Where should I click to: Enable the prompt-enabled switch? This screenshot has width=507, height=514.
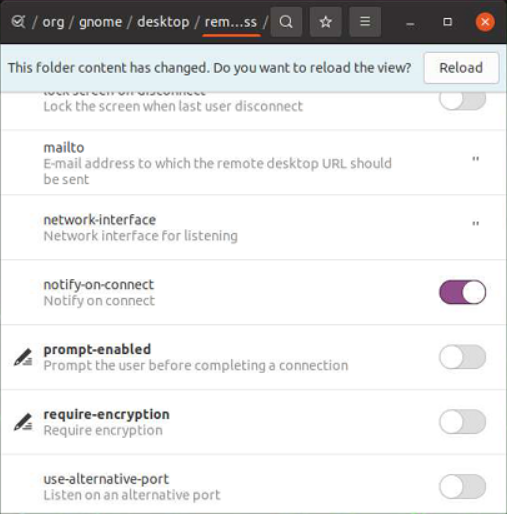click(462, 357)
